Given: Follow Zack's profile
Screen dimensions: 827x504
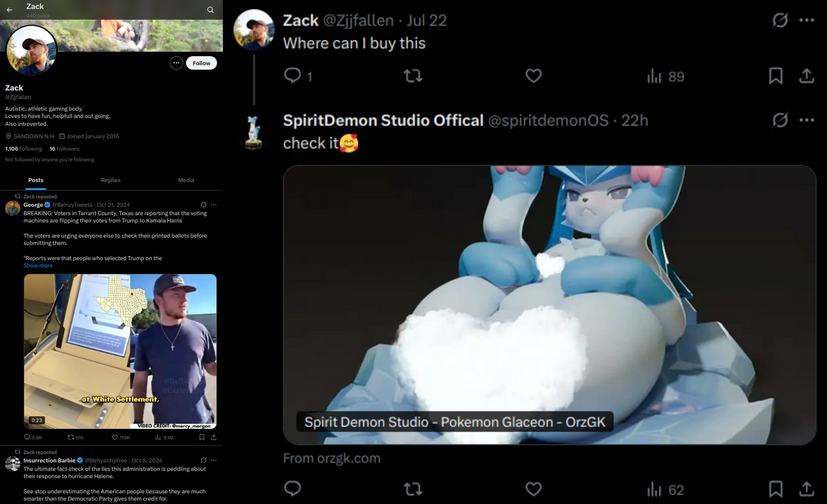Looking at the screenshot, I should click(x=201, y=63).
